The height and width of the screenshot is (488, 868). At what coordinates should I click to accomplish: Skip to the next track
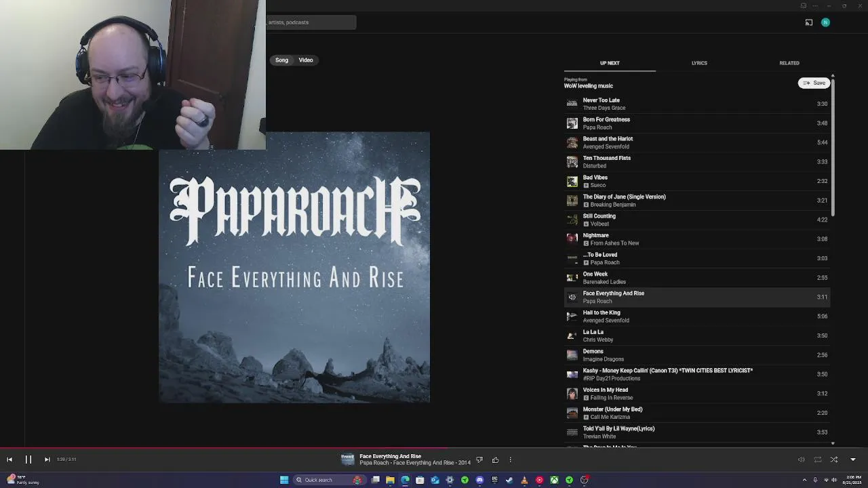(x=47, y=460)
